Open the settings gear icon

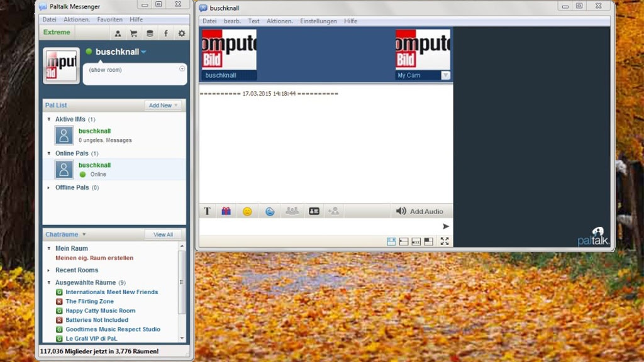181,32
